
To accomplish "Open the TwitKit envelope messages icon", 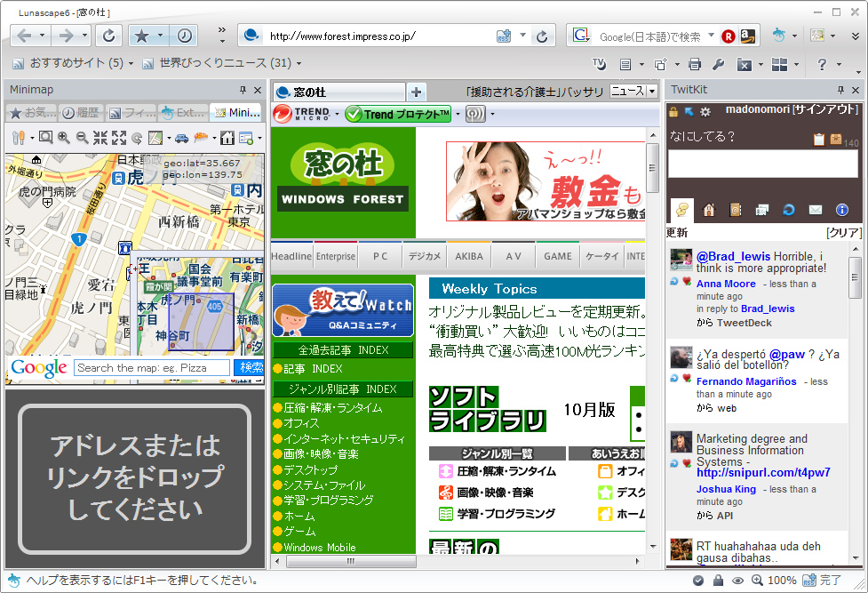I will click(x=815, y=210).
